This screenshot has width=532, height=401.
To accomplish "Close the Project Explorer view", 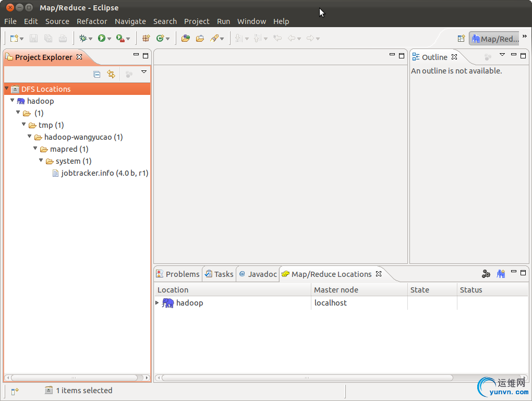I will coord(79,57).
